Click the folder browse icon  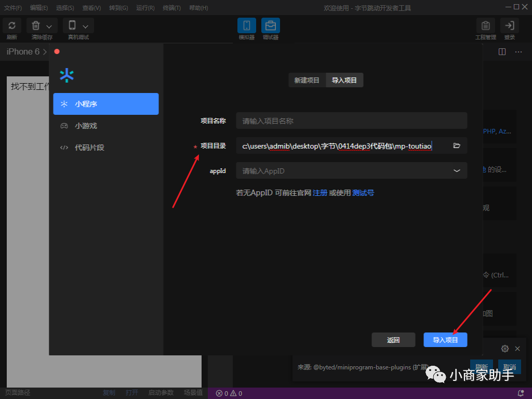pyautogui.click(x=457, y=145)
